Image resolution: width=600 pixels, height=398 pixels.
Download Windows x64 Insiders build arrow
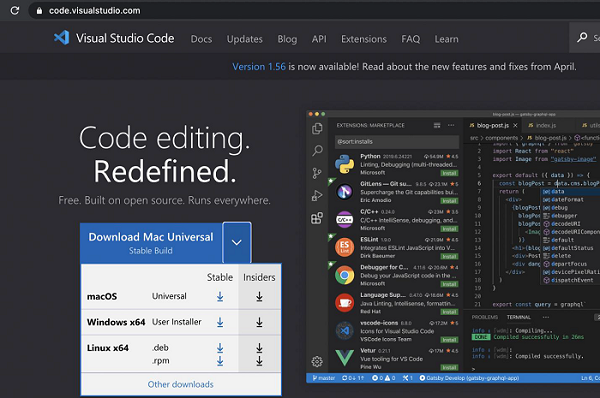(259, 322)
